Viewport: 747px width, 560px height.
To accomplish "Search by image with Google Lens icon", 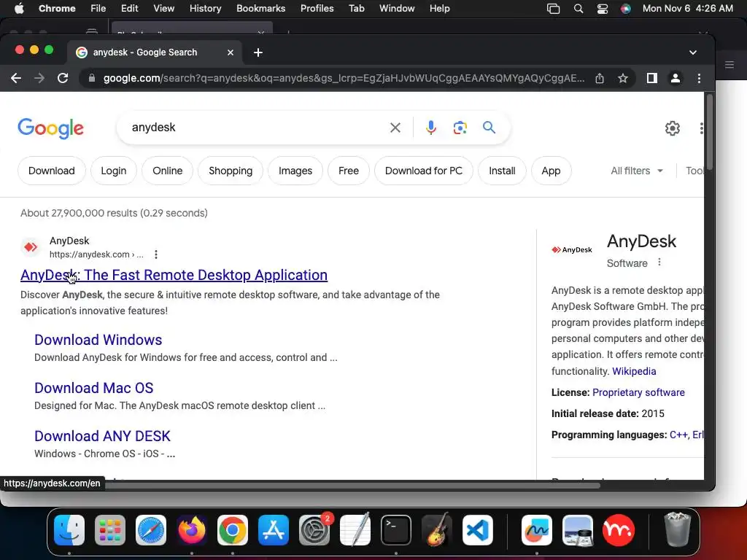I will tap(460, 128).
